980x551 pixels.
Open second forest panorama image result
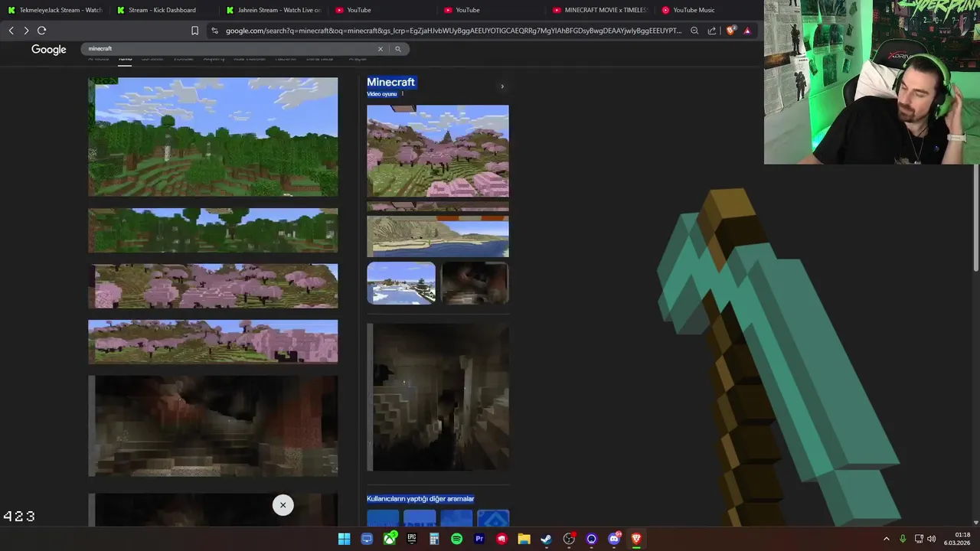click(x=213, y=230)
